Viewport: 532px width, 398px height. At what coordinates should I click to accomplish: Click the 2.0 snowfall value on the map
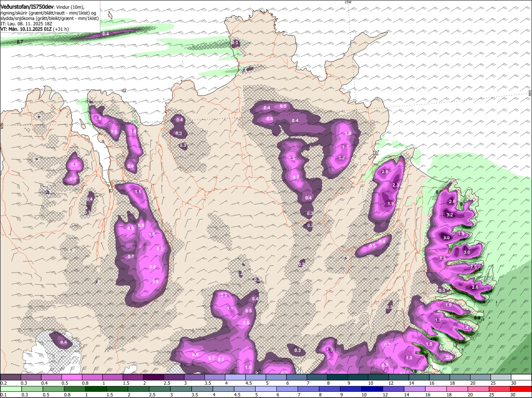click(x=385, y=172)
